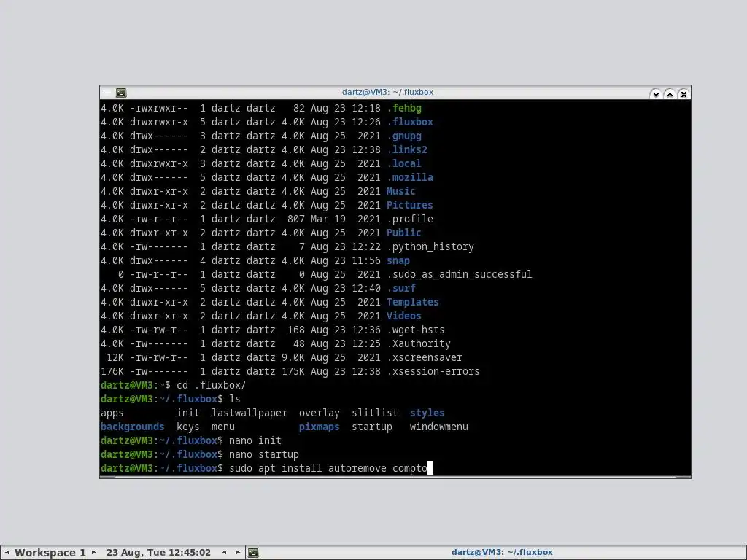The image size is (747, 560).
Task: Click the .xsession-errors file name
Action: tap(433, 371)
